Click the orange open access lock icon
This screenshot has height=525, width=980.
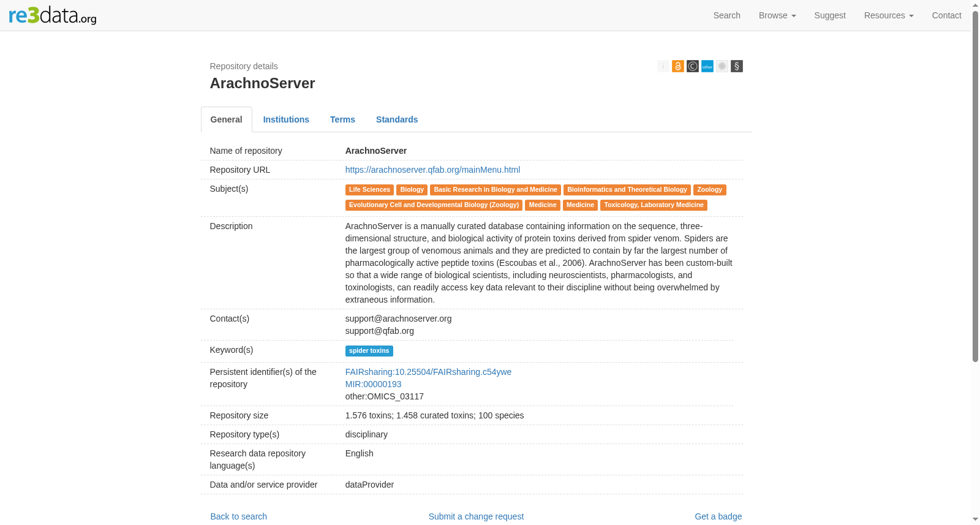[678, 66]
